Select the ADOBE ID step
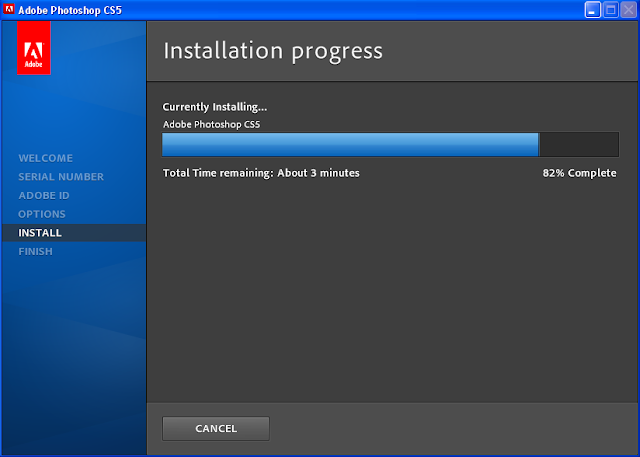 [x=44, y=196]
